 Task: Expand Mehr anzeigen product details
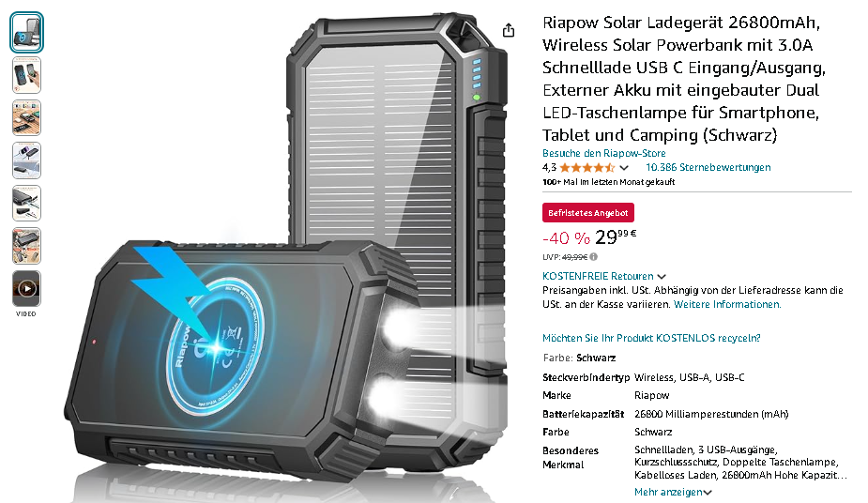pyautogui.click(x=673, y=492)
